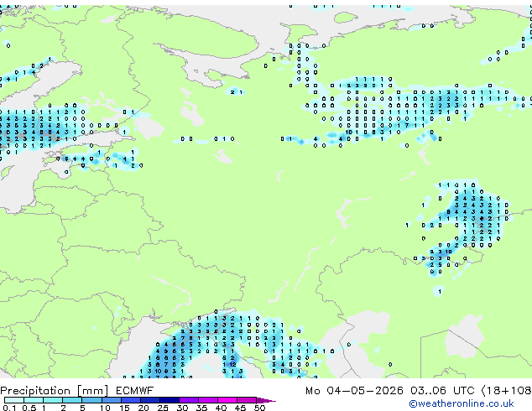
Task: Click the 20–25 mm legend color box
Action: click(x=149, y=400)
